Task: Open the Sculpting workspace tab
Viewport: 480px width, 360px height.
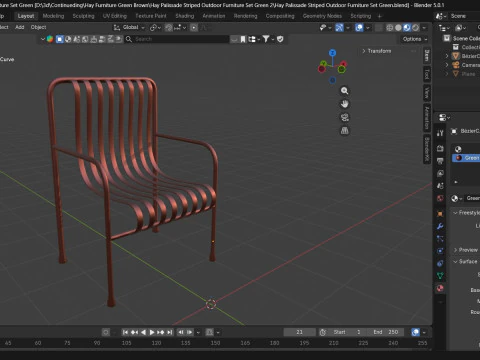Action: point(83,16)
